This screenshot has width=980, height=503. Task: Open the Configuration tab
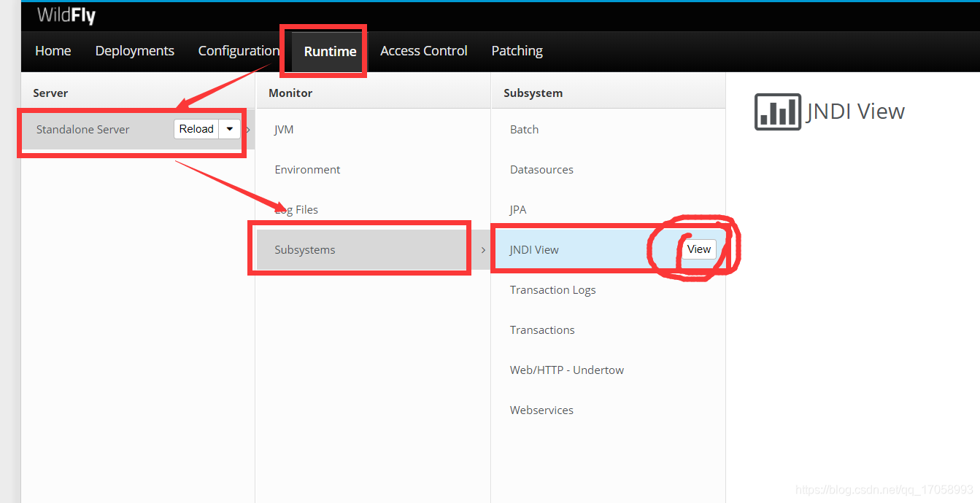coord(239,51)
